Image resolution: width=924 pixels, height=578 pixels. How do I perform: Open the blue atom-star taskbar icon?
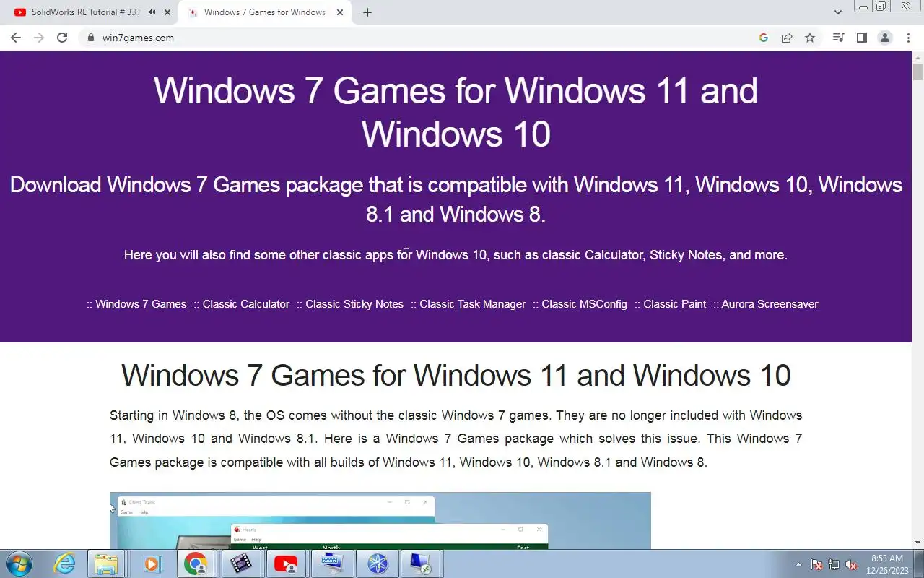378,564
